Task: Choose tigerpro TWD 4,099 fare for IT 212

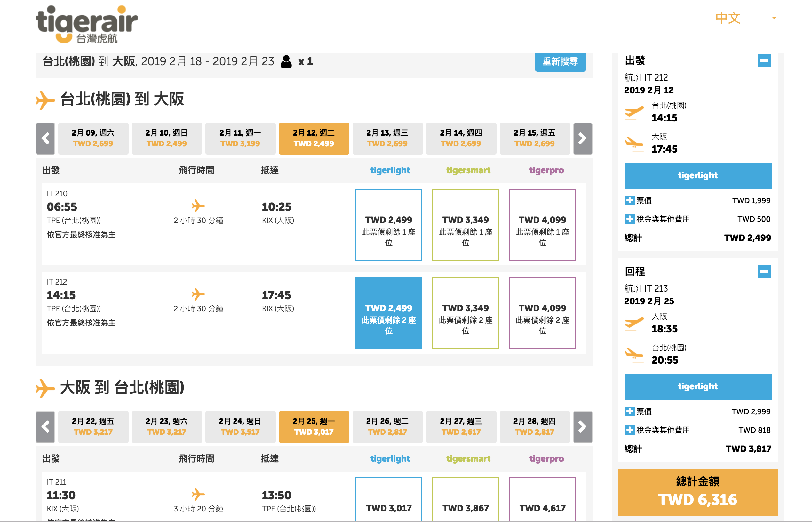Action: point(542,313)
